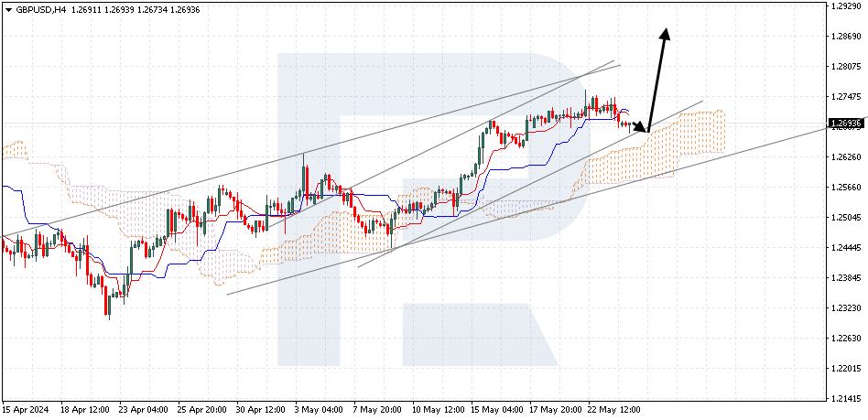Click the 3 May 04:00 time label
Viewport: 868px width, 420px height.
pos(319,410)
